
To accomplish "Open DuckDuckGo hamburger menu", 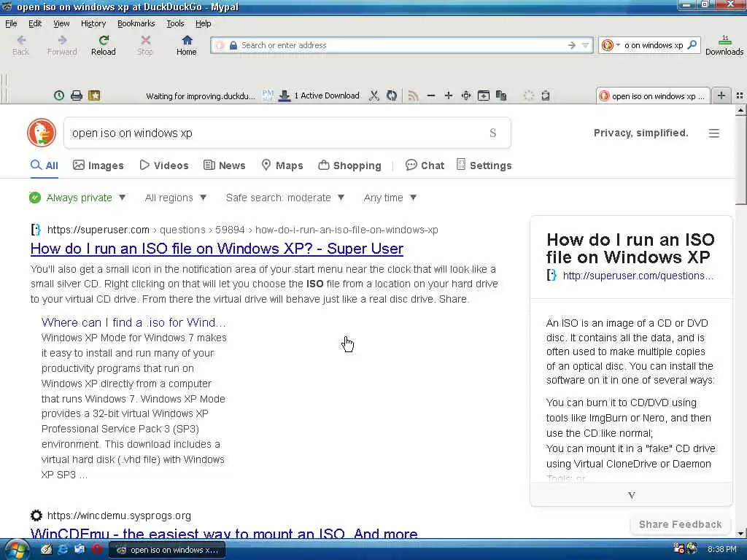I will tap(713, 133).
